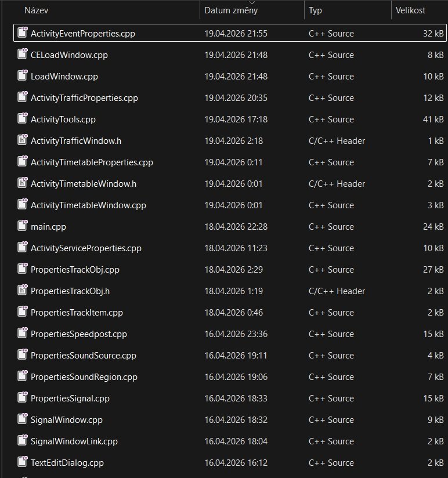
Task: Click the PropertiesTrackObj.h header icon
Action: 22,291
